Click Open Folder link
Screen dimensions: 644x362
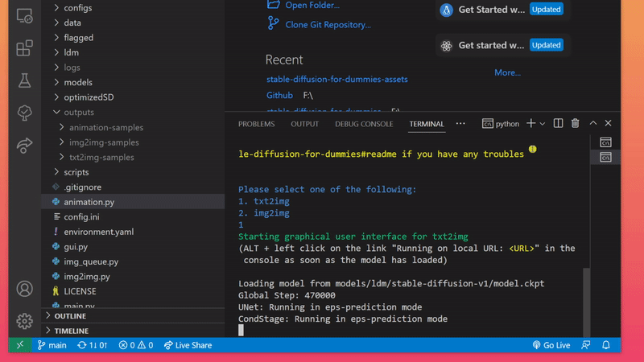pyautogui.click(x=312, y=6)
